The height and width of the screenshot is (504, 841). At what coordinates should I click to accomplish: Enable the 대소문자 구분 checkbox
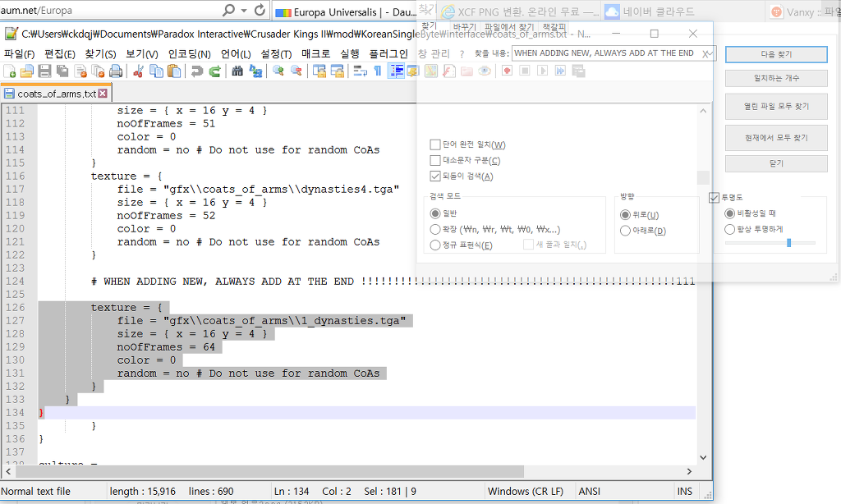pos(435,160)
